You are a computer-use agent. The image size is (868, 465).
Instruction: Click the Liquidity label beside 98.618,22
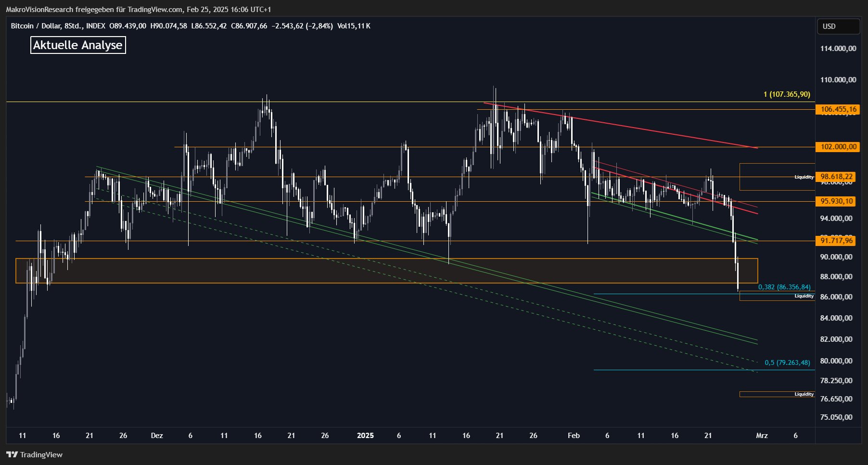[x=804, y=177]
